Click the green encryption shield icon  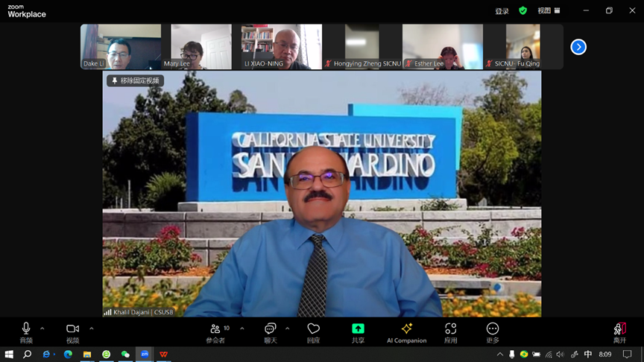523,10
